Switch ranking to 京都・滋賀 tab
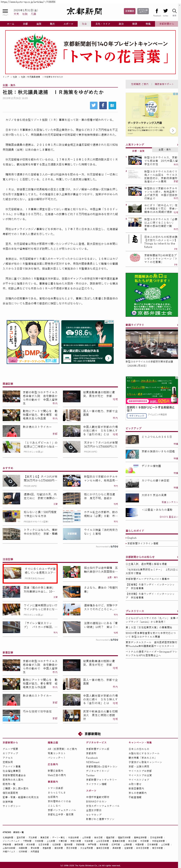Screen dimensions: 181x868 138,151
